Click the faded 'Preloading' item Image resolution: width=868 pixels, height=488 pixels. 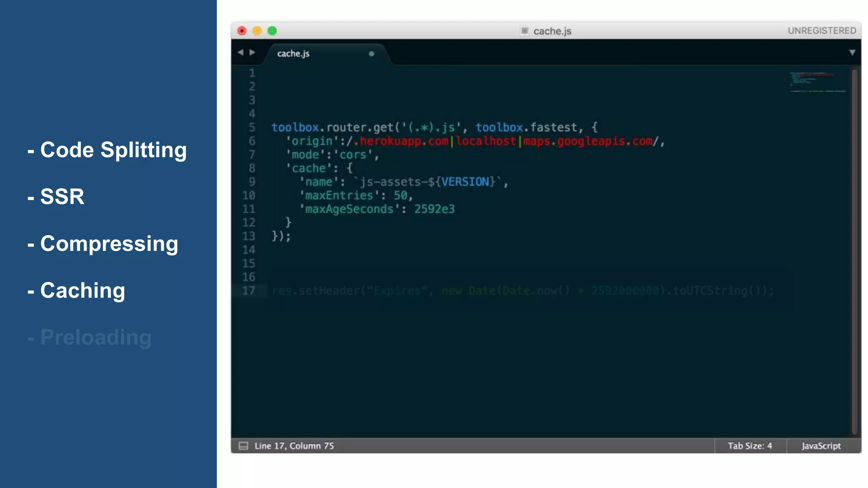pos(96,338)
